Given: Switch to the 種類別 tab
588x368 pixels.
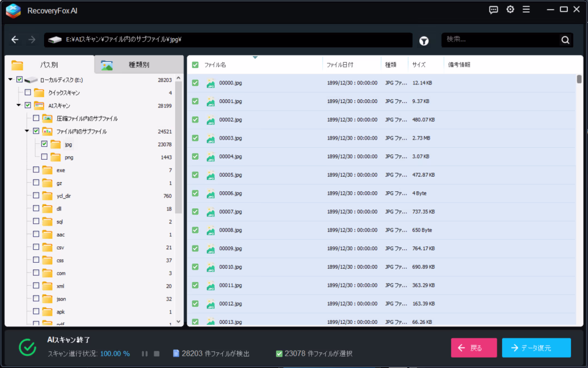Looking at the screenshot, I should tap(139, 64).
